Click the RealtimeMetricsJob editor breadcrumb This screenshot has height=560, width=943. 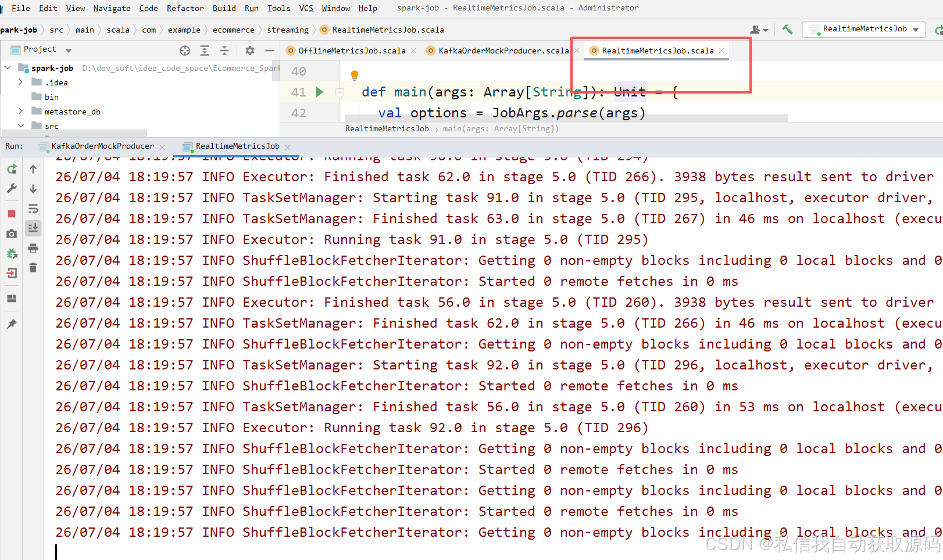tap(387, 128)
